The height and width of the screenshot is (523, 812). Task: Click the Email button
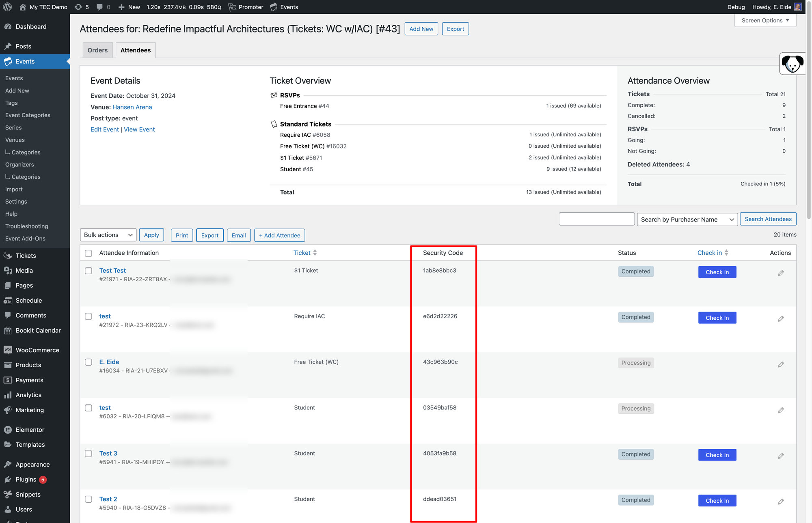[239, 235]
